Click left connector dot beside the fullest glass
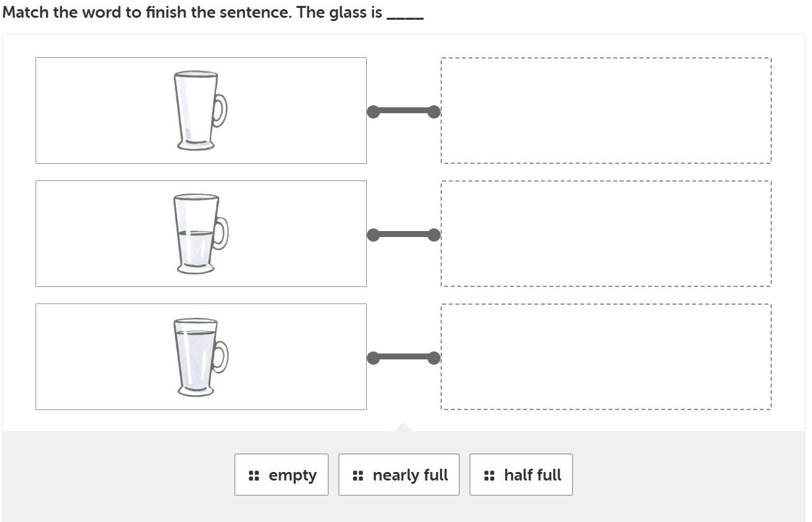This screenshot has height=522, width=812. 373,357
